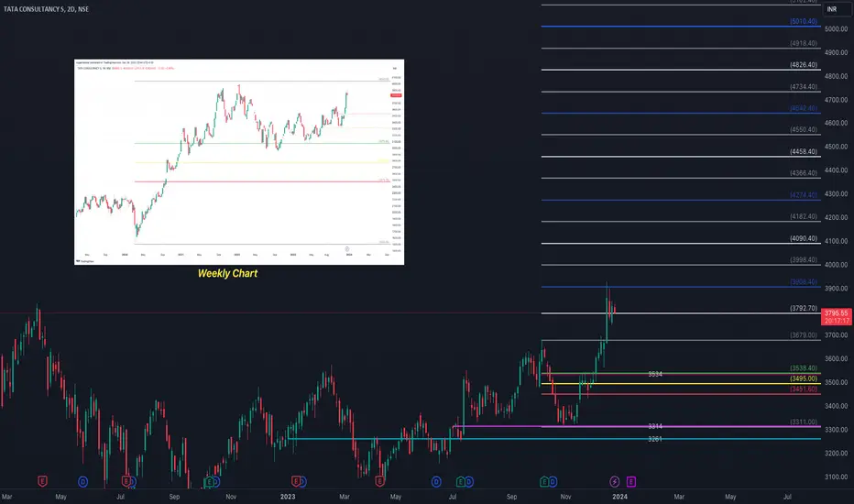Click the 3100.00 price axis value
The height and width of the screenshot is (504, 854).
836,477
